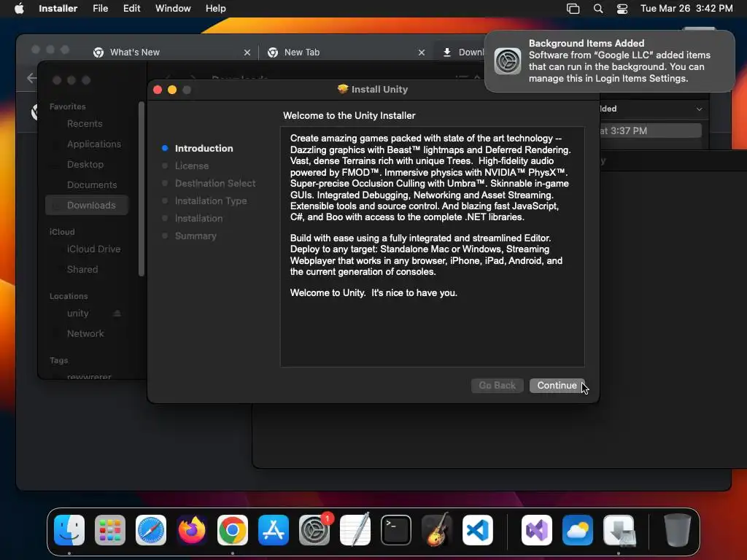Open Launchpad from the Dock
This screenshot has height=560, width=747.
110,530
